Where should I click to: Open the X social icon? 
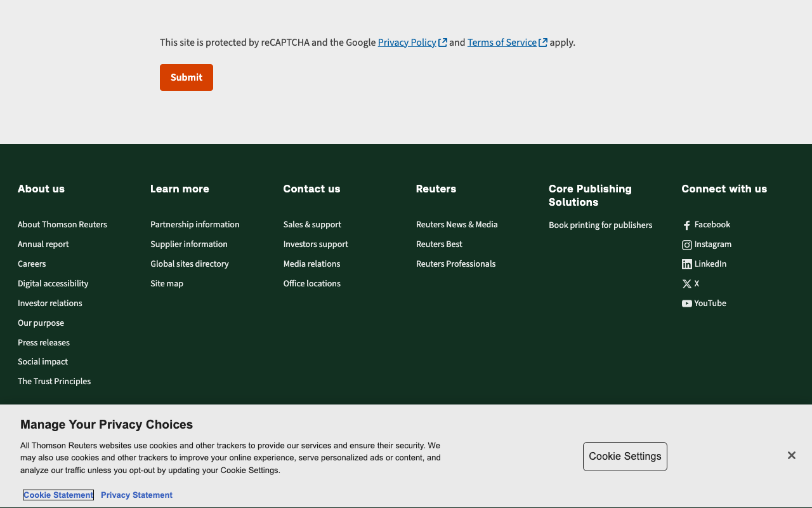point(686,284)
